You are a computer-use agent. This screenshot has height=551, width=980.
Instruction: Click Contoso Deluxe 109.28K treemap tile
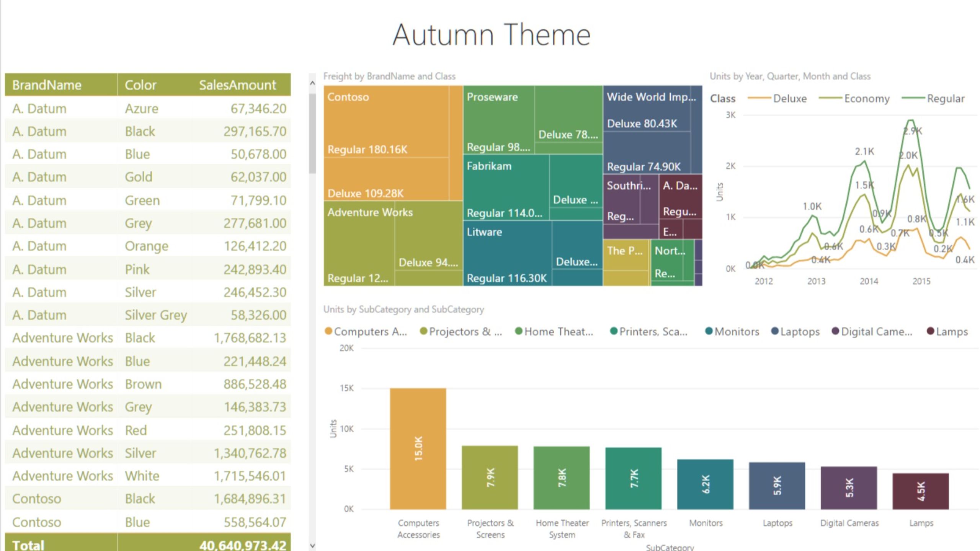point(386,179)
